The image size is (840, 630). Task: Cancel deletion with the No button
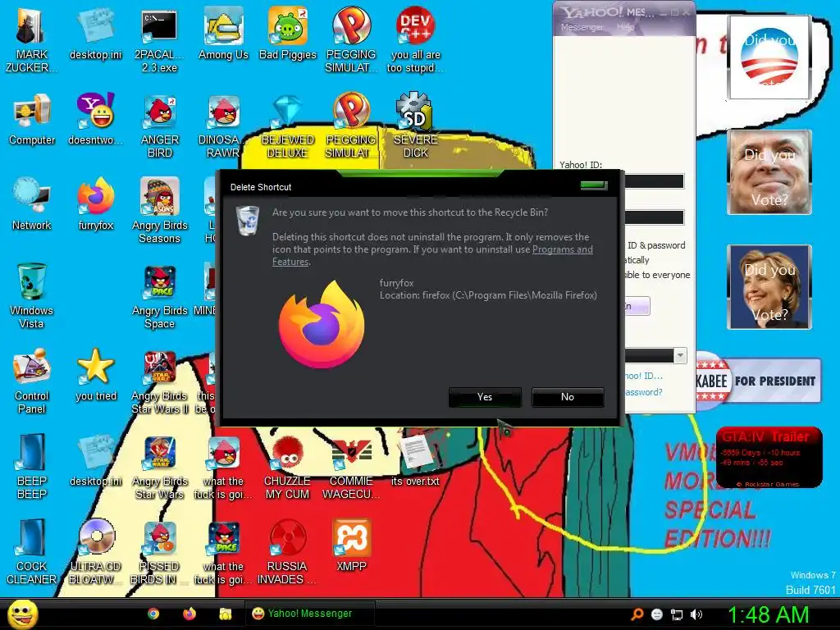tap(568, 397)
